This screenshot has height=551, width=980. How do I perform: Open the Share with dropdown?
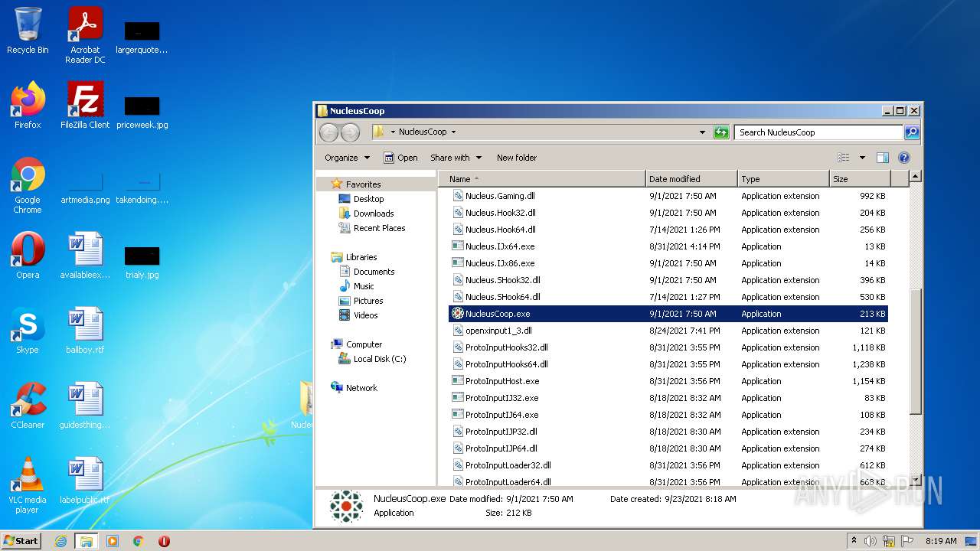[x=456, y=158]
